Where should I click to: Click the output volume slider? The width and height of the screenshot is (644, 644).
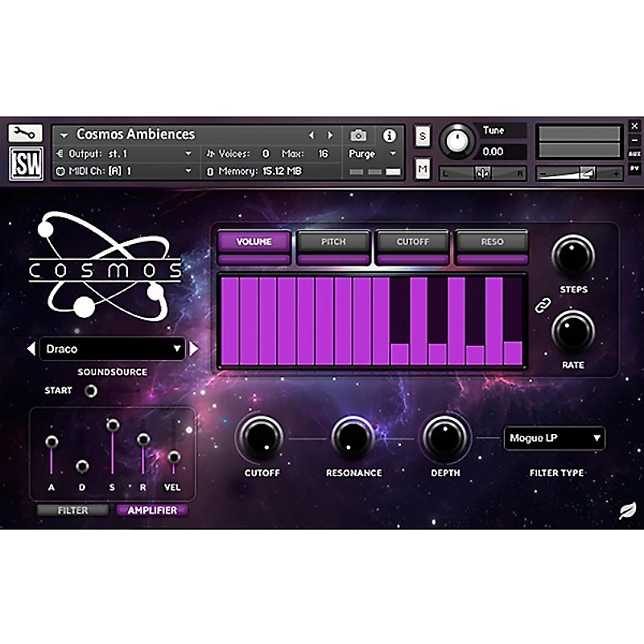(580, 173)
